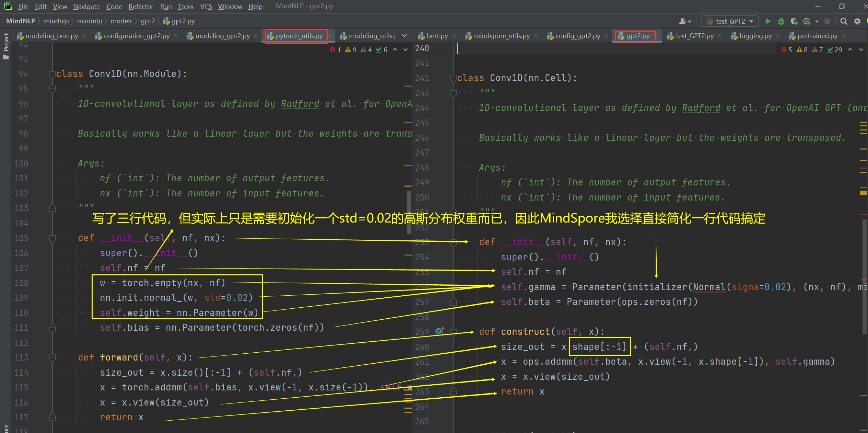Click the yellow warning stripe in right gutter
This screenshot has height=433, width=868.
[x=863, y=193]
